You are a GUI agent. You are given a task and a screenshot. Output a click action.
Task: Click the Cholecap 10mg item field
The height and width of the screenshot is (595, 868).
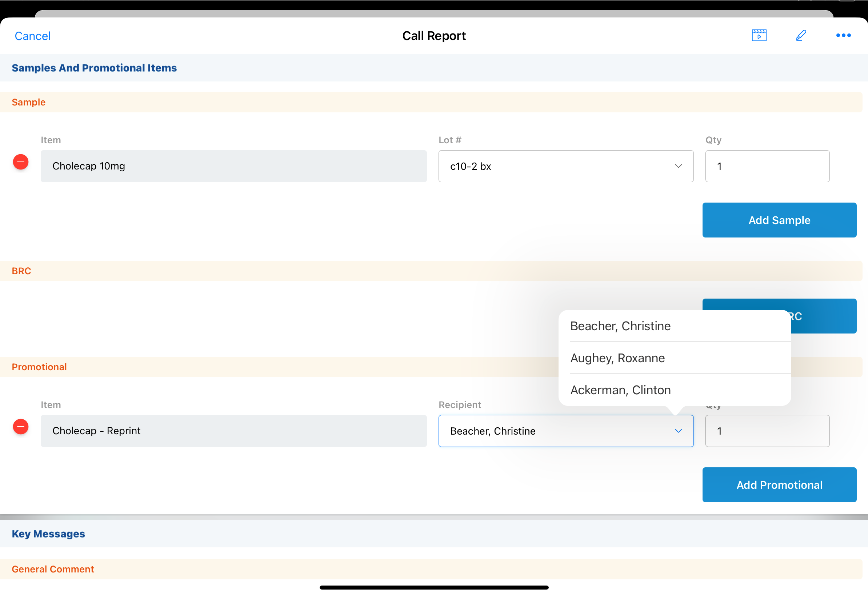coord(233,166)
